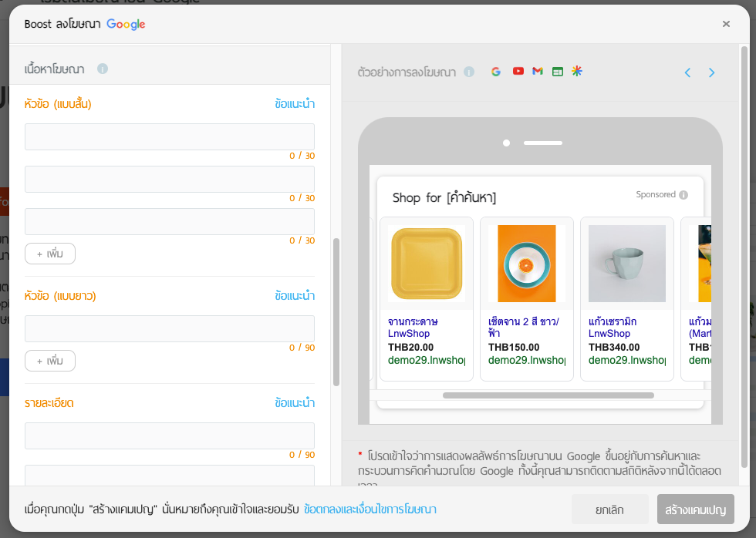Click the สร้างแคมเปญ create campaign button
The image size is (756, 538).
[x=695, y=509]
